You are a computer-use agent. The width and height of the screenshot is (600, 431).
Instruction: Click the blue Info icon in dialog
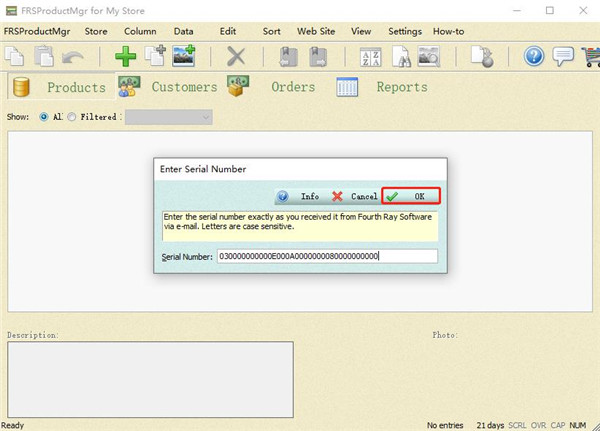(x=283, y=196)
